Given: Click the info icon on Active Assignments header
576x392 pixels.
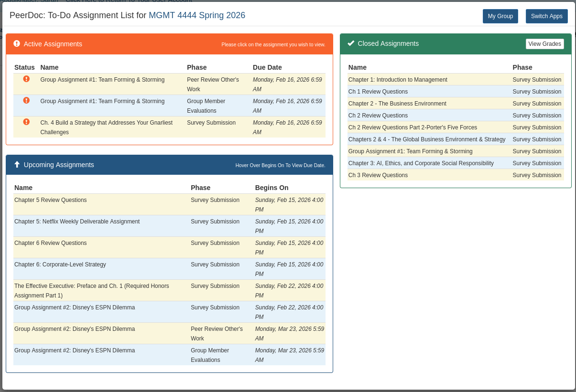Looking at the screenshot, I should [x=17, y=43].
